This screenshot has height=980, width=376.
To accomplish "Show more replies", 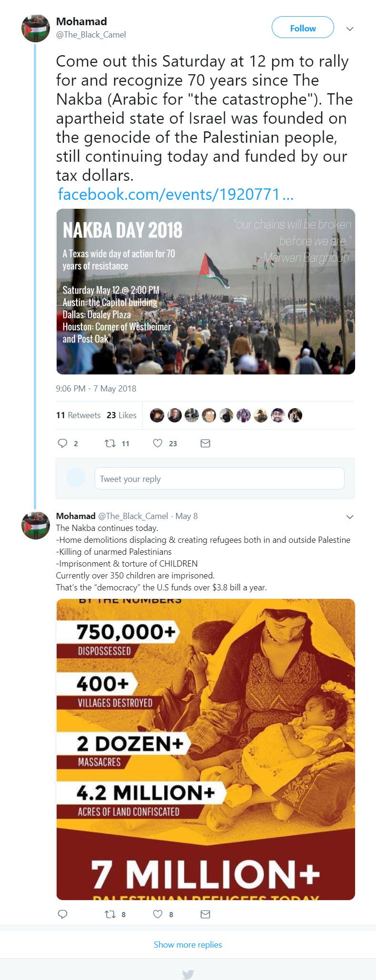I will tap(188, 944).
